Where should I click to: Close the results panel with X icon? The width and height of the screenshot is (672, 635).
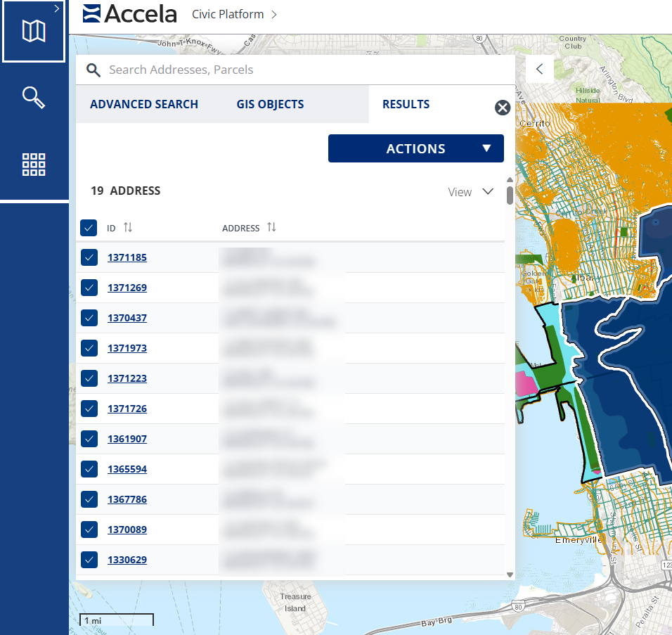pos(502,108)
